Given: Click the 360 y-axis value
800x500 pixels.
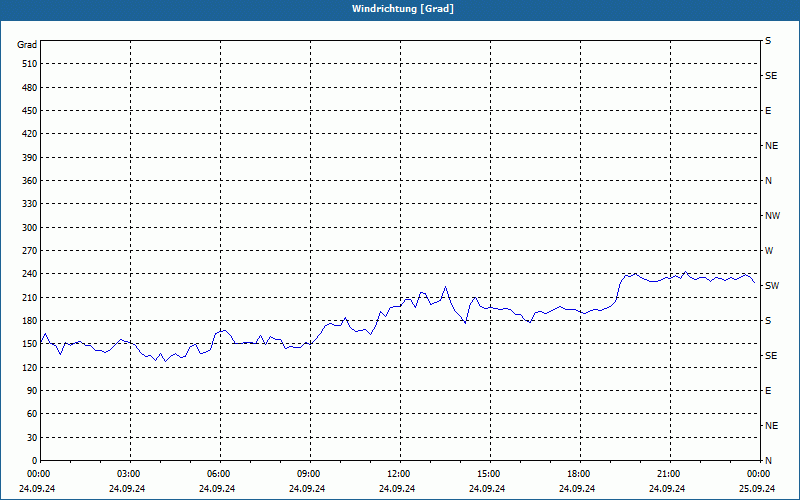Looking at the screenshot, I should pyautogui.click(x=30, y=181).
